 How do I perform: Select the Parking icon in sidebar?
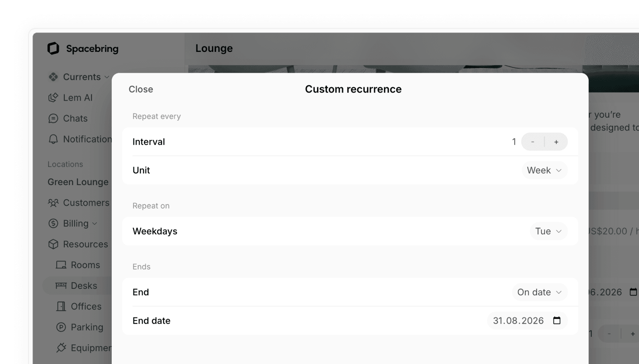61,327
